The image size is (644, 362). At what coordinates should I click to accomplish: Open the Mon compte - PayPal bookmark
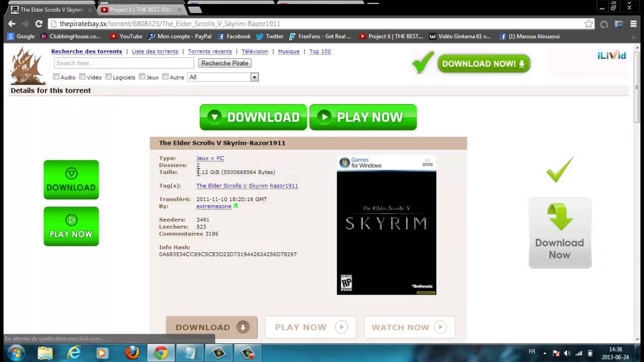pos(180,36)
